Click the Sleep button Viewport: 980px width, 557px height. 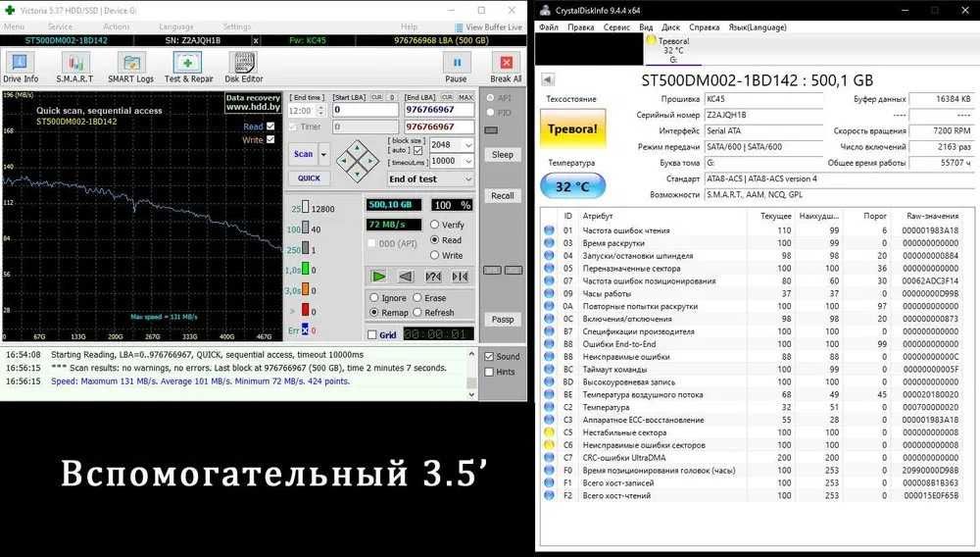click(502, 154)
